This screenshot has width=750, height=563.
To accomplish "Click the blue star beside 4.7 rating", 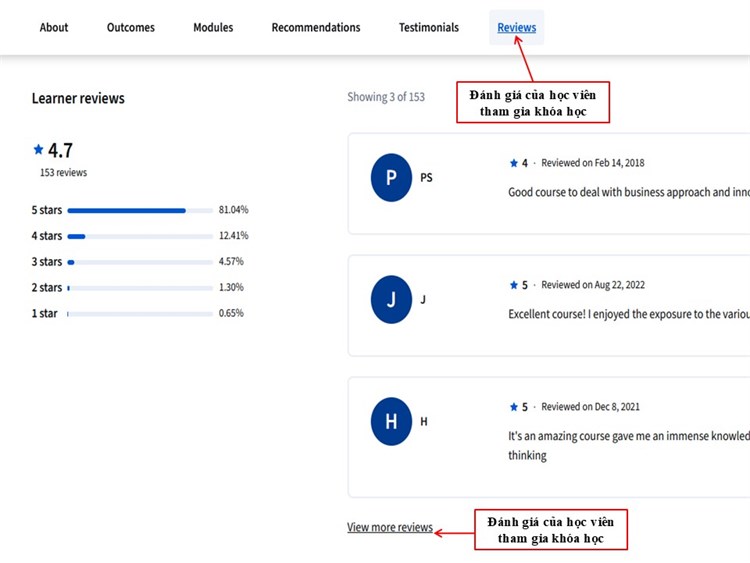I will pyautogui.click(x=38, y=150).
